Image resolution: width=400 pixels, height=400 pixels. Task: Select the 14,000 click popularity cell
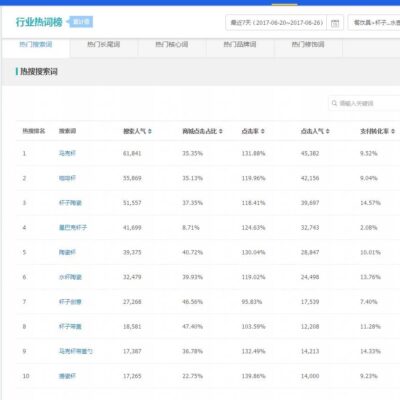coord(310,376)
